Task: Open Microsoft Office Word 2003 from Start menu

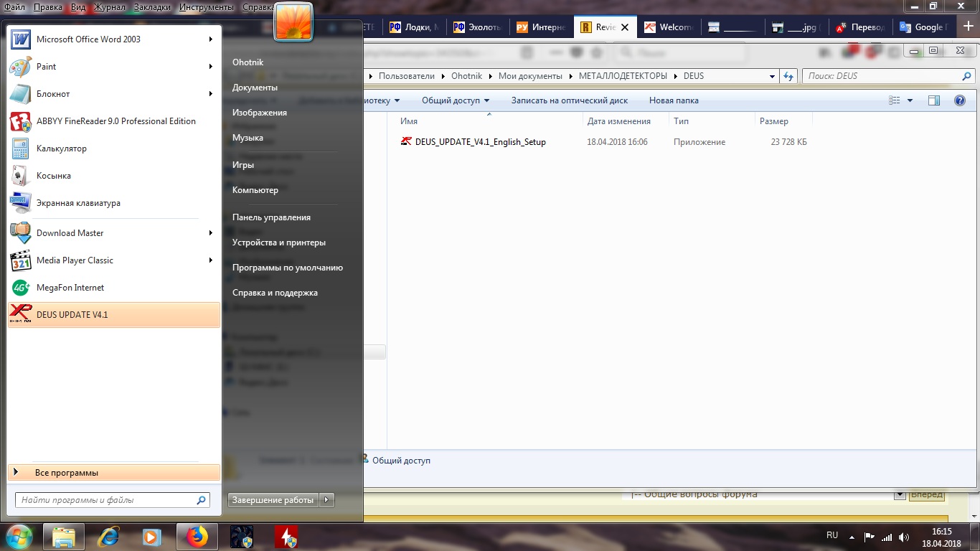Action: (x=88, y=39)
